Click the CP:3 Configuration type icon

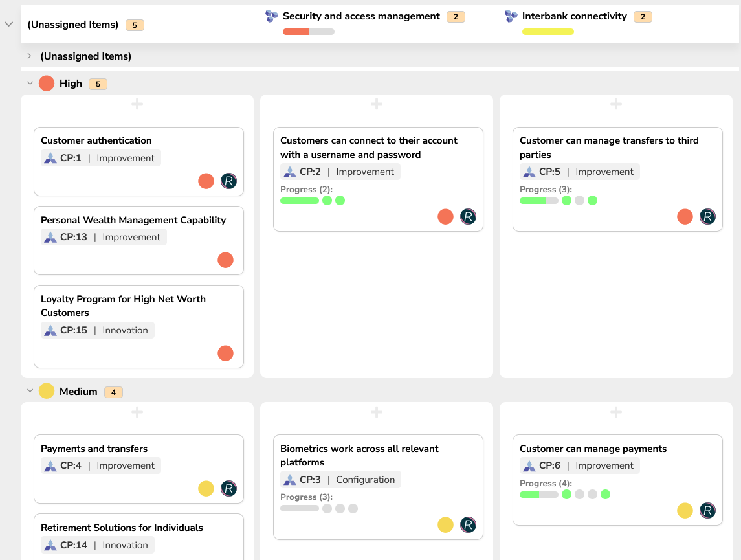pos(290,480)
